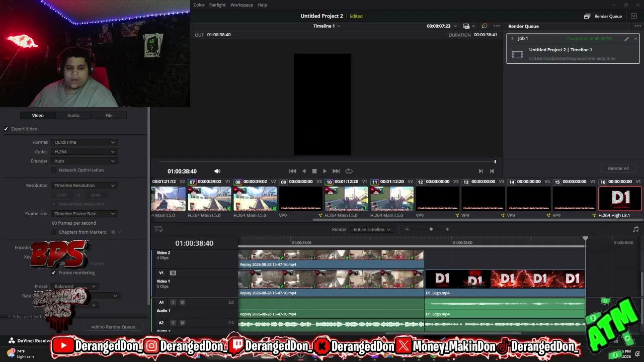Switch to the File settings tab
The height and width of the screenshot is (362, 644).
pyautogui.click(x=109, y=116)
